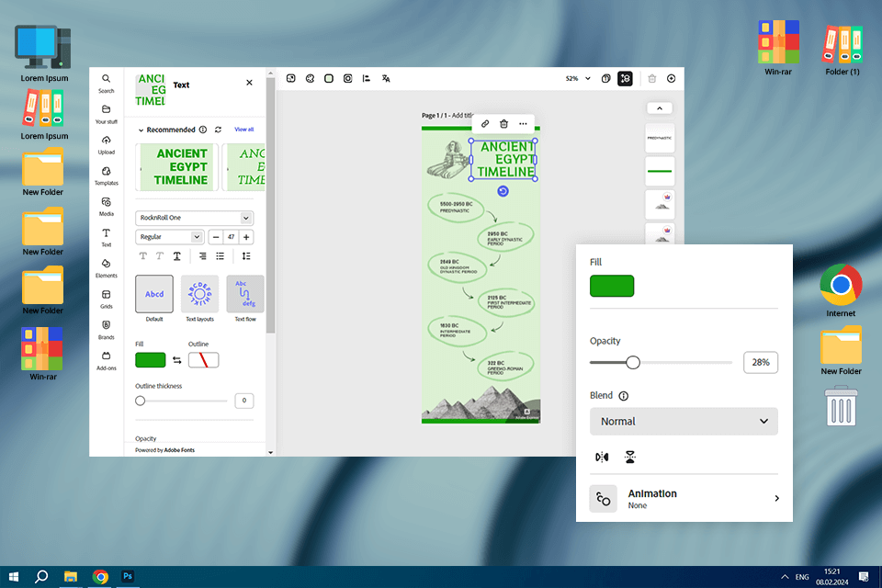Click the 28% opacity value field
The width and height of the screenshot is (882, 588).
coord(761,362)
